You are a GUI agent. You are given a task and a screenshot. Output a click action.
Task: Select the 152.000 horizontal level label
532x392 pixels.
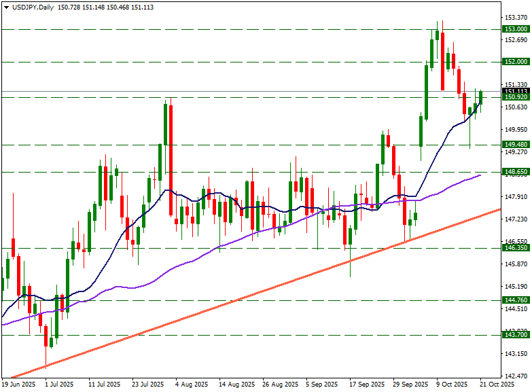516,62
